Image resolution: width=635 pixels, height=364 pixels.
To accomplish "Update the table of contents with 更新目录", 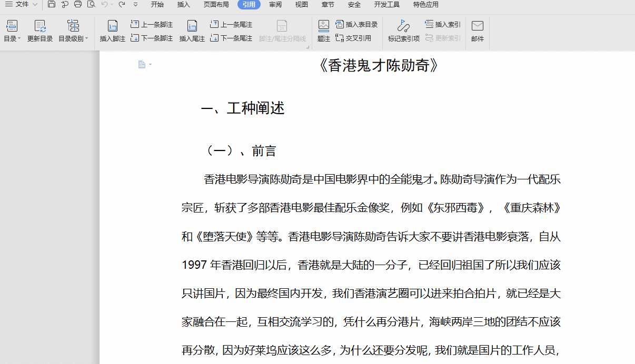I will point(39,32).
